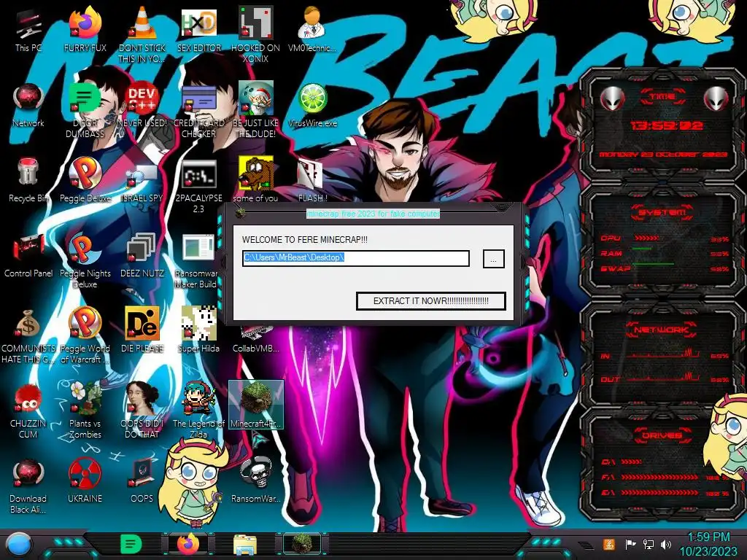
Task: Click the orange system tray icon
Action: (x=608, y=544)
